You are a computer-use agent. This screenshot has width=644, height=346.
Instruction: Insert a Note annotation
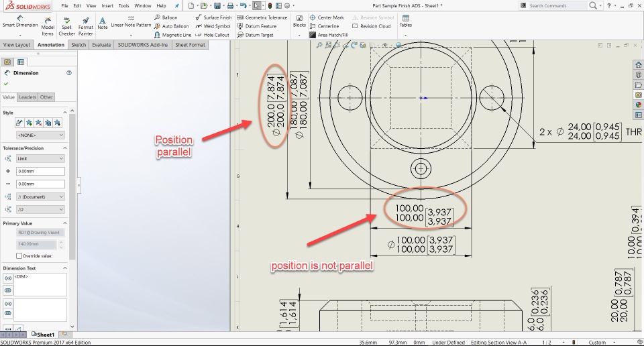[x=102, y=23]
